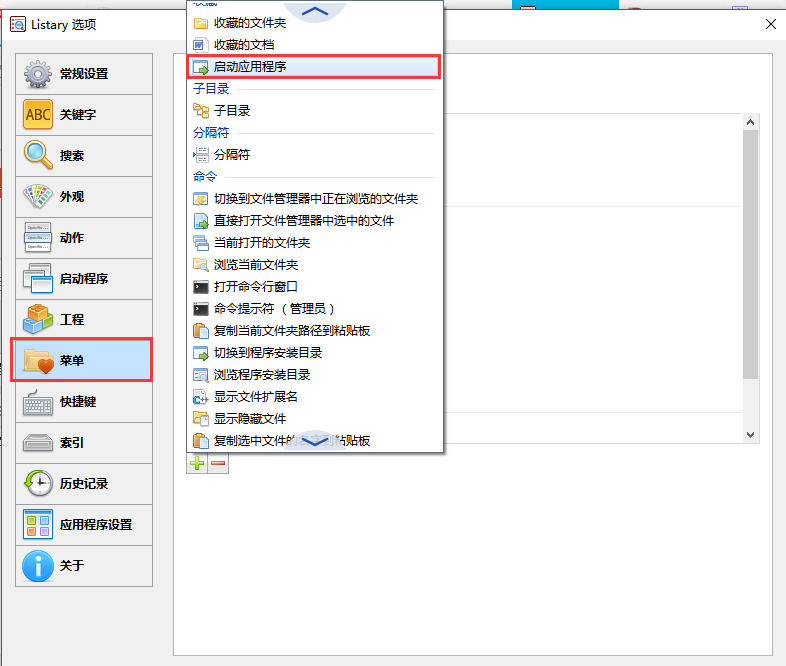Screen dimensions: 786x666
Task: Open the 索引 index section
Action: click(84, 443)
